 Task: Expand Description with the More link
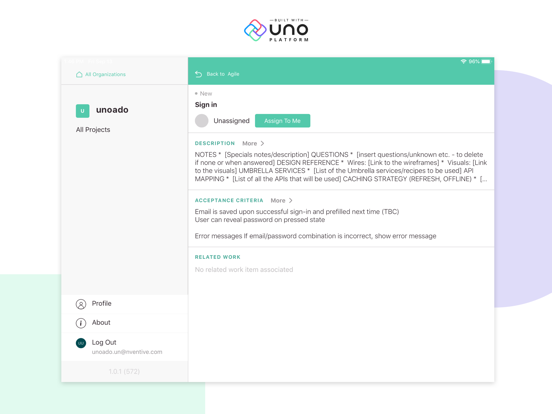[x=249, y=143]
